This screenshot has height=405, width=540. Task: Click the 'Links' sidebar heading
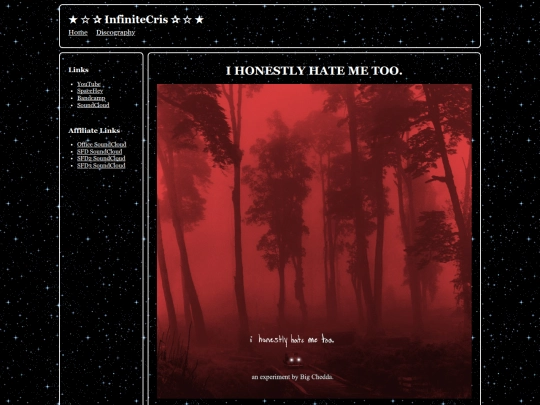coord(79,70)
